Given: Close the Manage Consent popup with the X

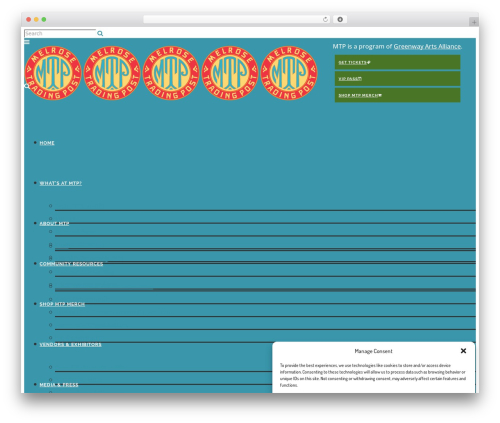Looking at the screenshot, I should pyautogui.click(x=463, y=351).
